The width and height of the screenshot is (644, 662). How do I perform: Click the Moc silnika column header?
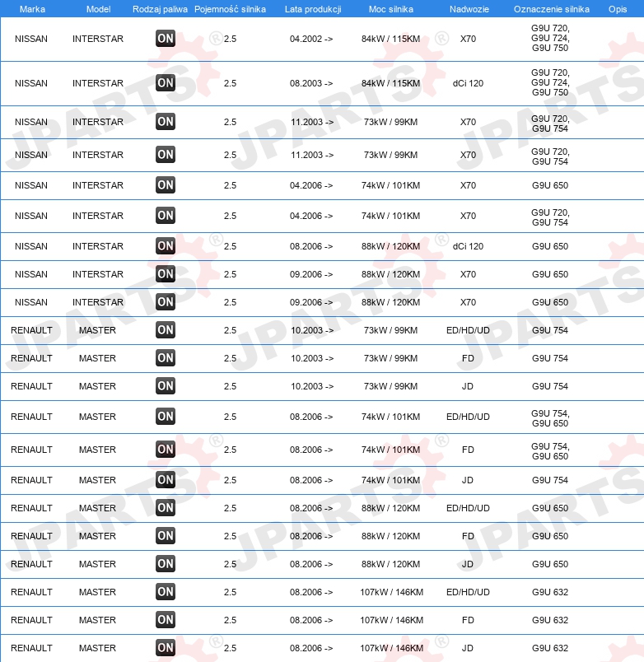391,9
